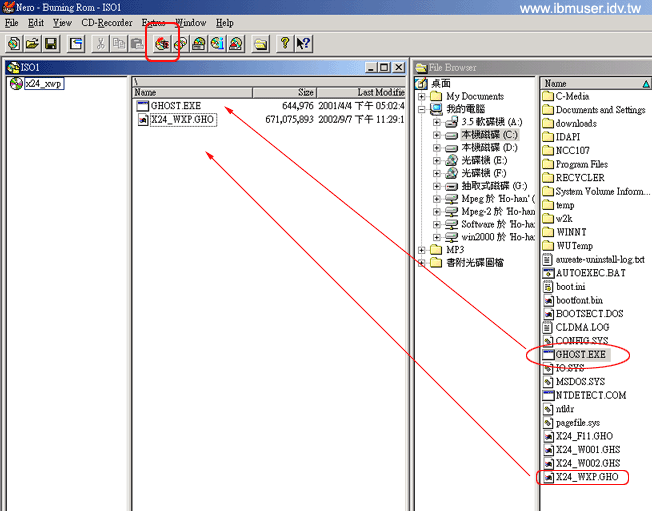Viewport: 652px width, 511px height.
Task: Select Software network drive in tree
Action: tap(498, 225)
